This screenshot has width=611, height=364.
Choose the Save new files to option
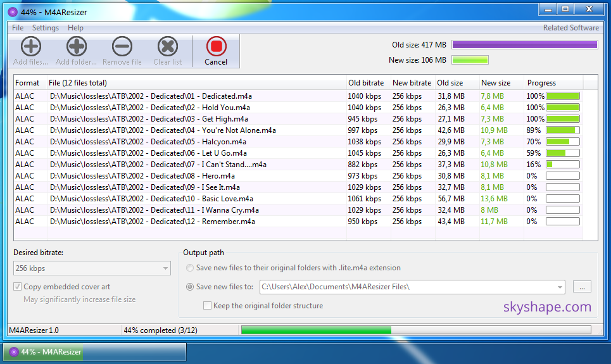click(190, 287)
